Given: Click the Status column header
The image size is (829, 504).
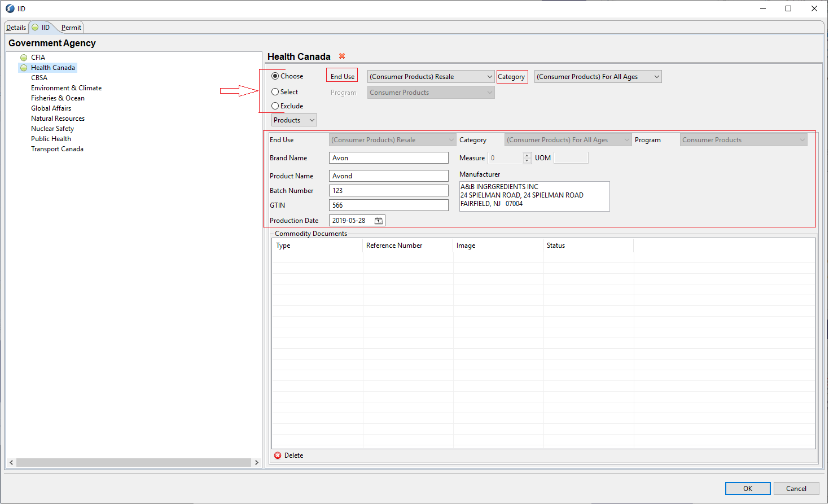Looking at the screenshot, I should point(589,246).
